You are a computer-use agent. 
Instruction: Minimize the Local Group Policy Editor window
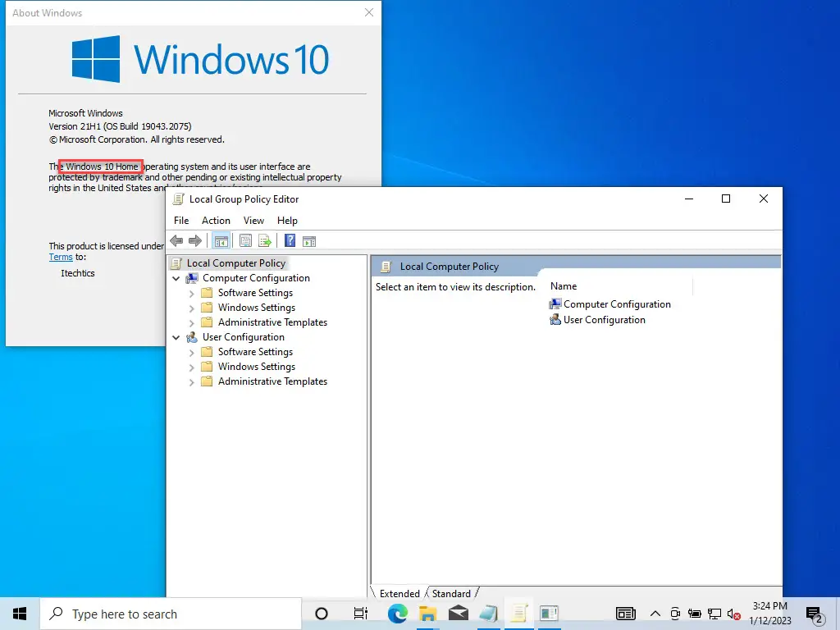[689, 199]
